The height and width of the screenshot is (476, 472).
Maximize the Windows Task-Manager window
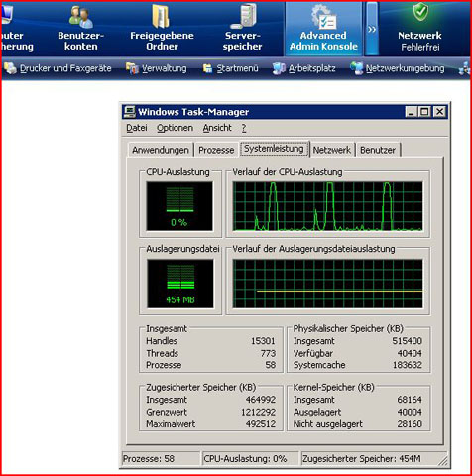coord(424,112)
